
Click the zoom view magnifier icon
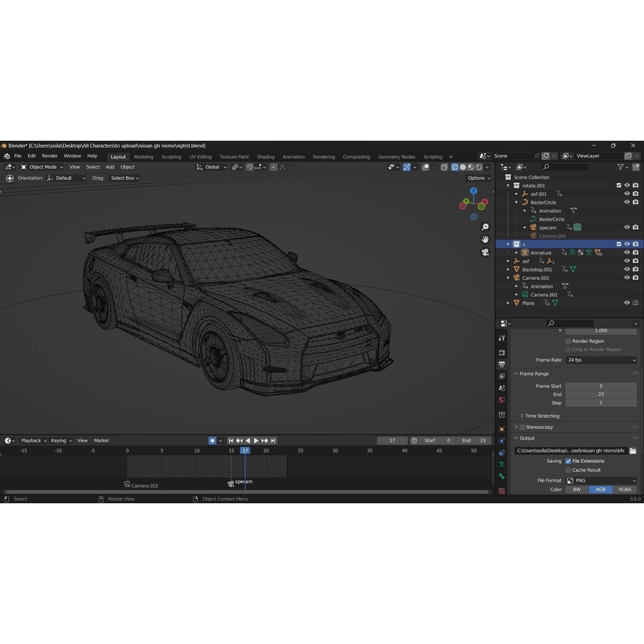[x=485, y=227]
